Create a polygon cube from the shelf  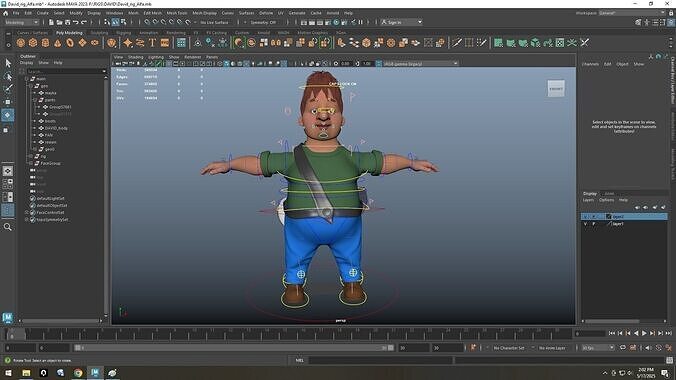click(x=33, y=43)
